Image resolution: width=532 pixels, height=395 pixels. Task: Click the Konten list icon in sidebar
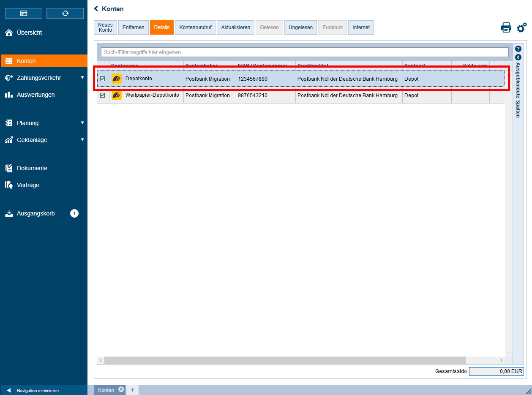tap(9, 61)
